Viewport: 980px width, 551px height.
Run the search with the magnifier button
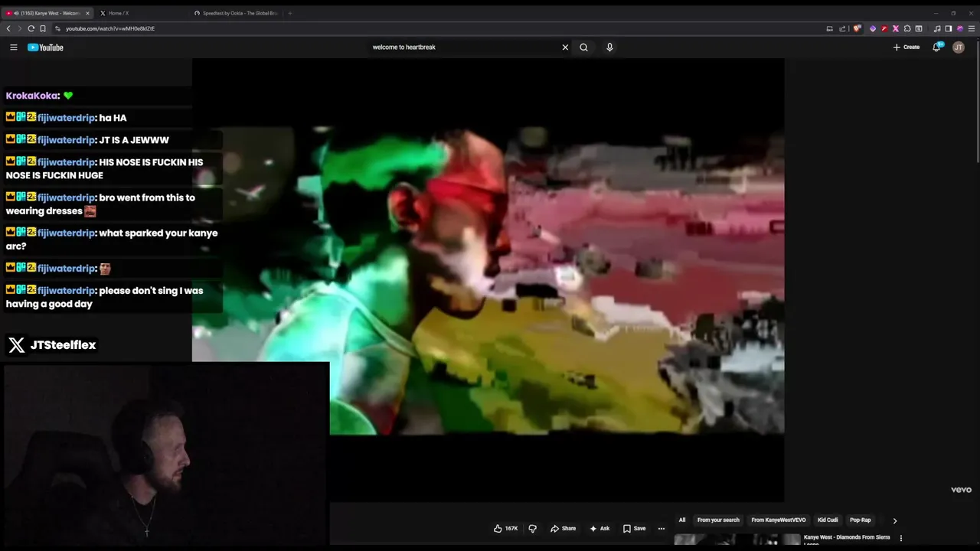583,47
